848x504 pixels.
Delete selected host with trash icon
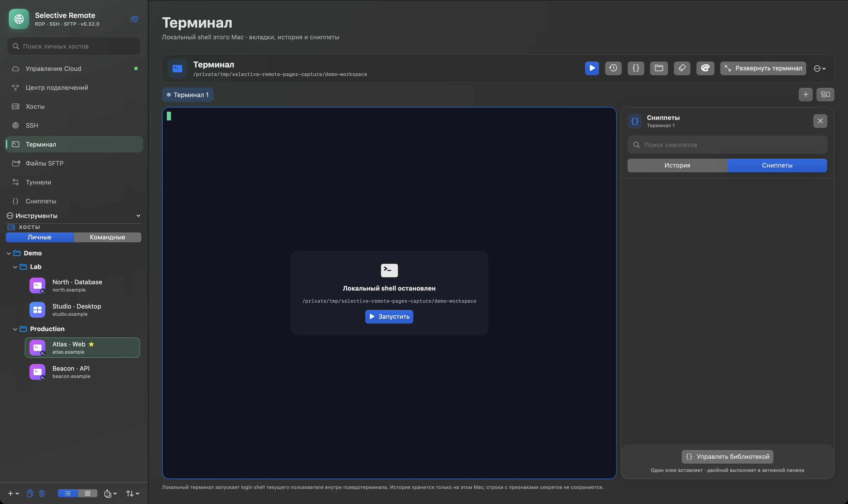42,493
